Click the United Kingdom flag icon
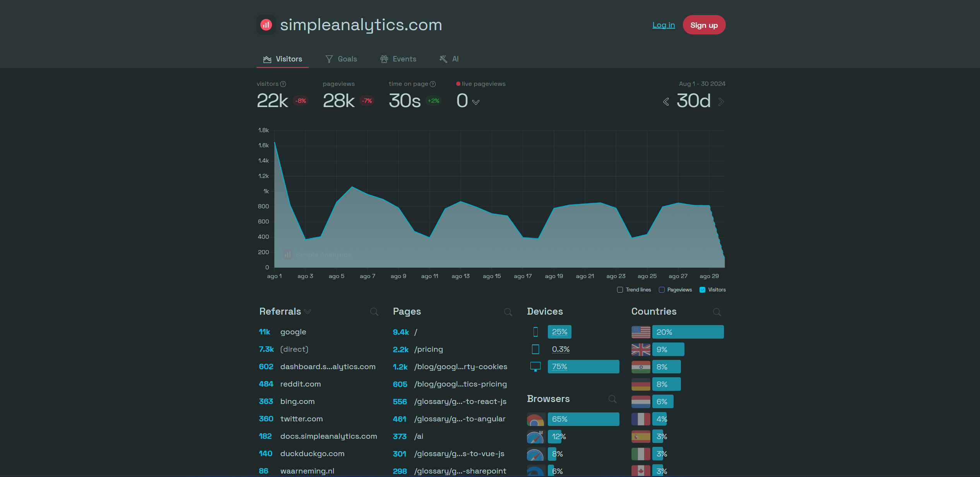Viewport: 980px width, 477px height. tap(641, 349)
